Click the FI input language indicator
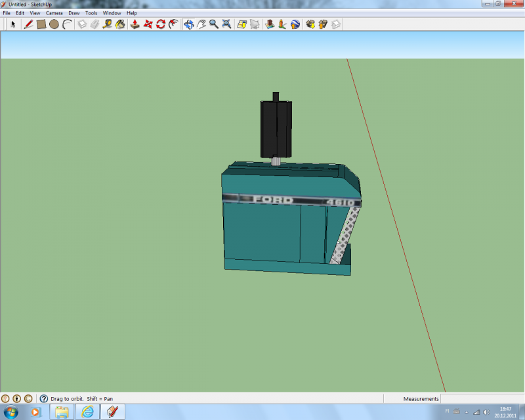525x420 pixels. tap(447, 411)
